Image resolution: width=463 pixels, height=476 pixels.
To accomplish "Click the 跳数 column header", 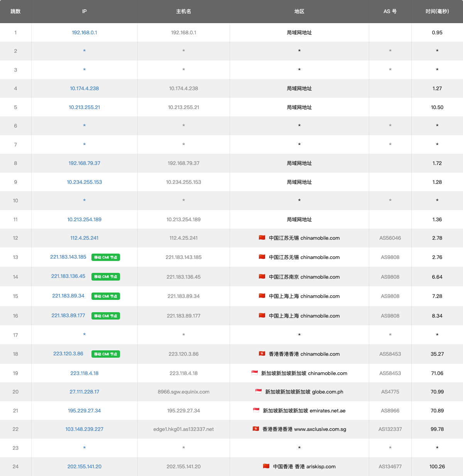I will click(x=15, y=11).
